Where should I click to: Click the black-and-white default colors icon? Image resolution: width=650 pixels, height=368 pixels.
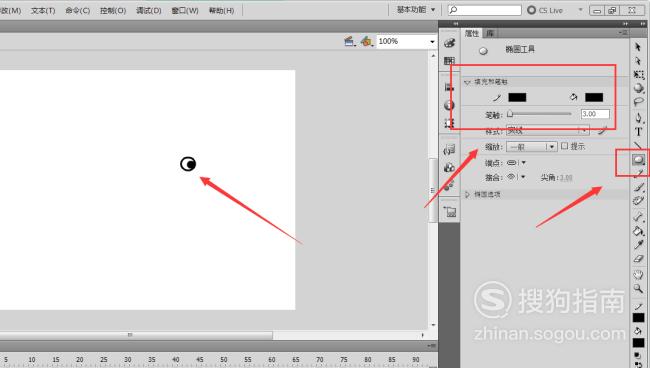[637, 356]
